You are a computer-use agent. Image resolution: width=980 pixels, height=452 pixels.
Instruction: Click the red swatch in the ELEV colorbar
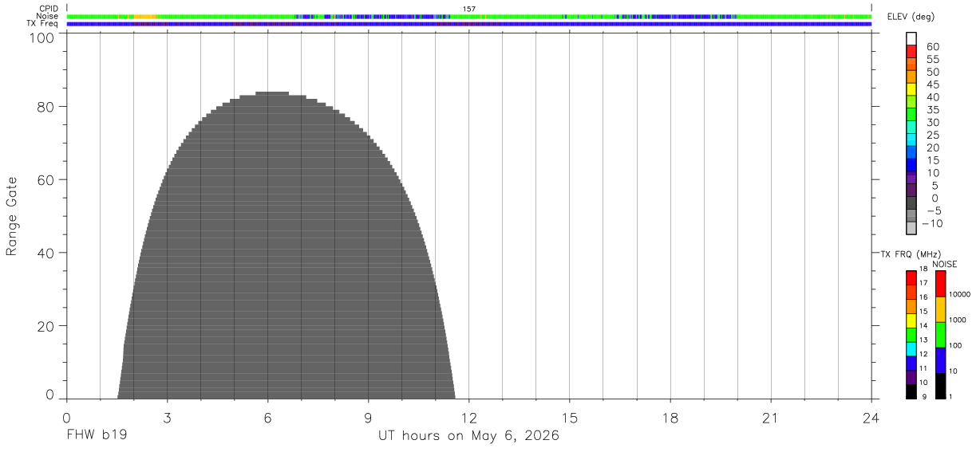pos(911,53)
